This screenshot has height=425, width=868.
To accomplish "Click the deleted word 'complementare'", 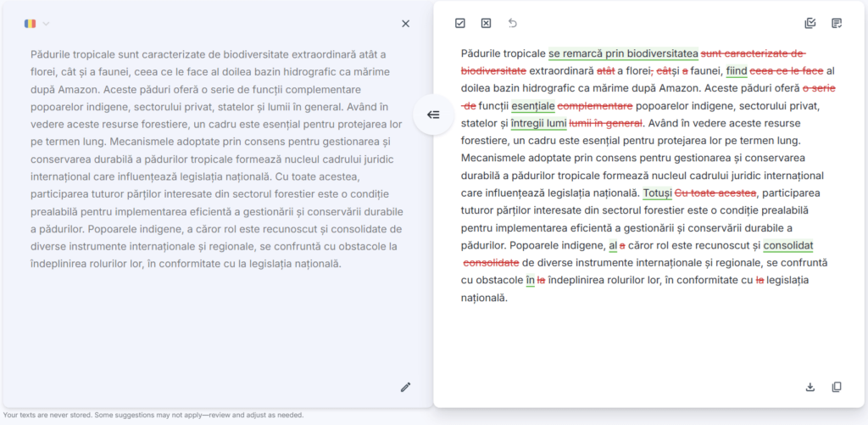I will click(x=595, y=106).
